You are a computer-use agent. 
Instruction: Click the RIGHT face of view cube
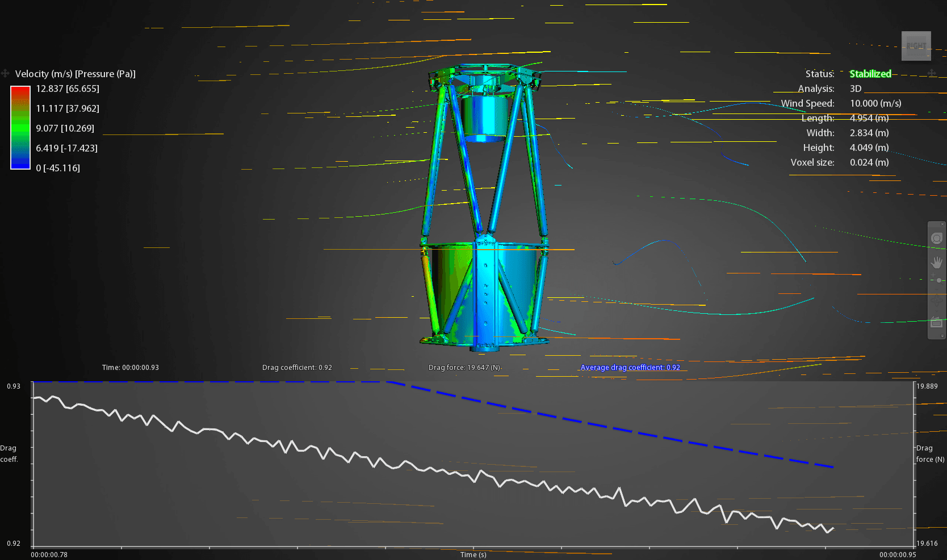coord(916,46)
